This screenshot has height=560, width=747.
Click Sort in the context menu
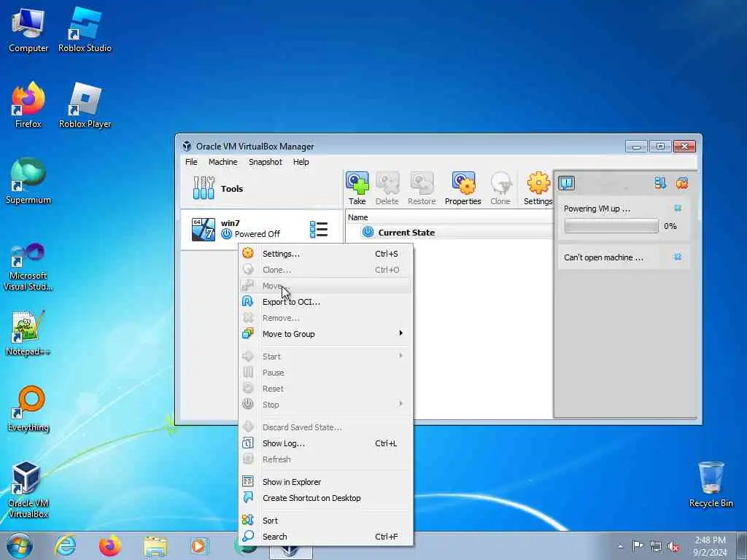(325, 521)
